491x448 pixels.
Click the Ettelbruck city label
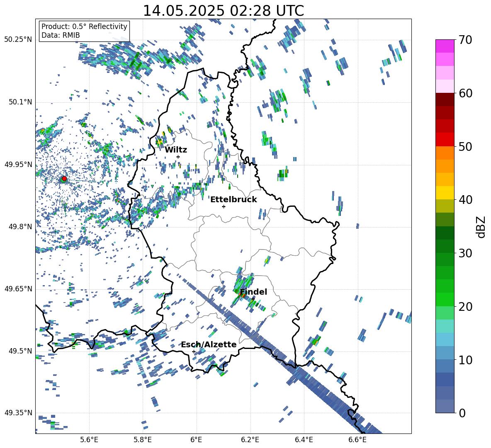click(233, 200)
